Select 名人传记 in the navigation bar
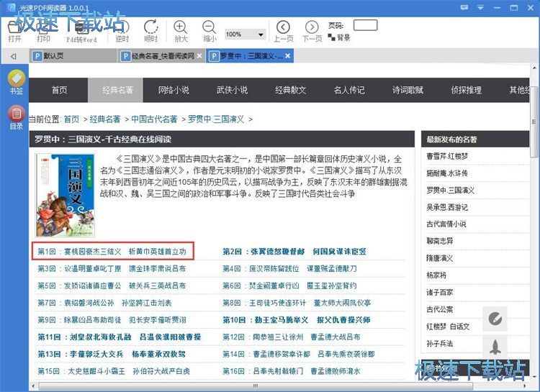The width and height of the screenshot is (540, 392). [x=349, y=90]
